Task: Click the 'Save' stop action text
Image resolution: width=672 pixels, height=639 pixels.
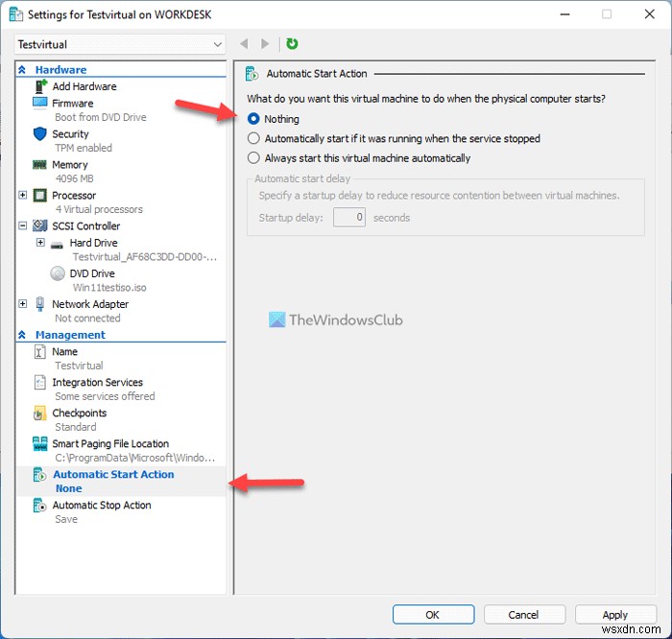Action: click(66, 519)
